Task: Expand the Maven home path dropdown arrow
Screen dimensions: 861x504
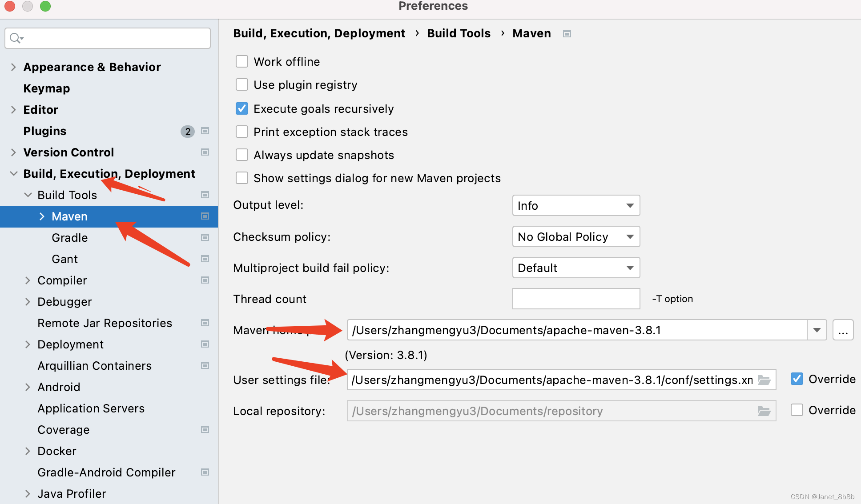Action: 817,330
